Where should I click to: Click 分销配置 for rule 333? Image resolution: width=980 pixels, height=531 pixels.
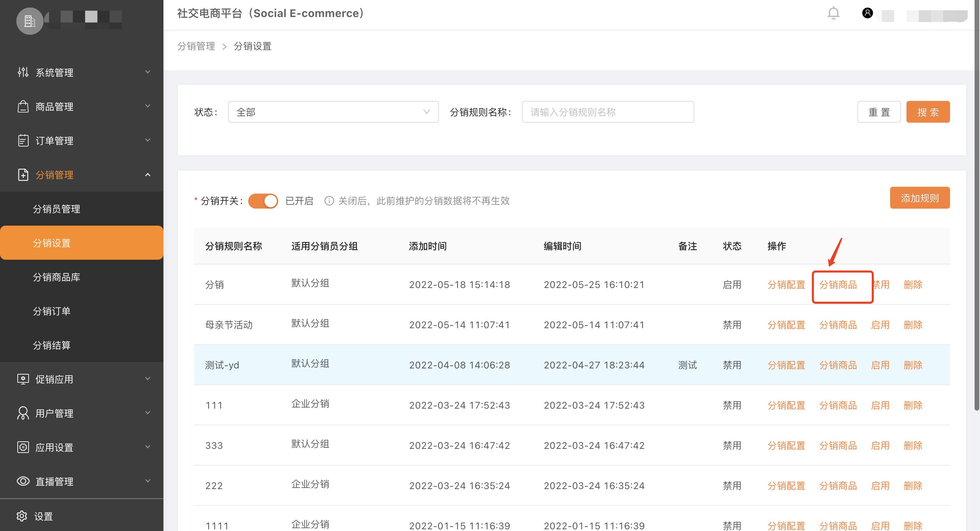click(786, 445)
